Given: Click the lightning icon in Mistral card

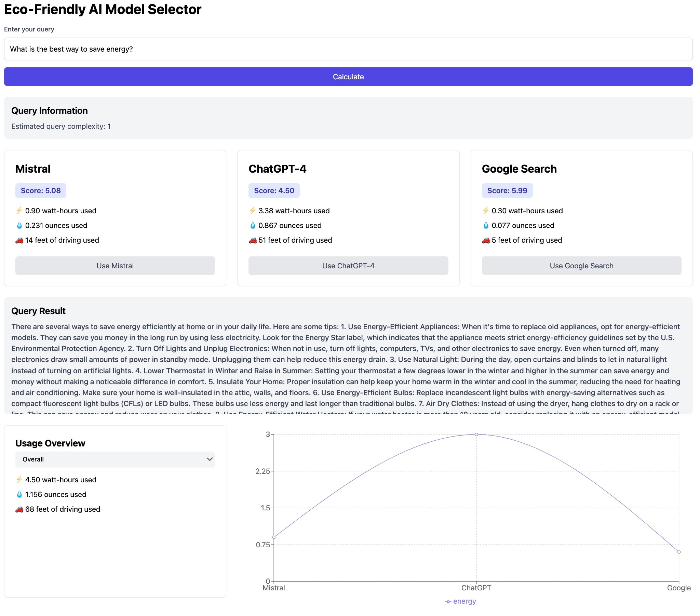Looking at the screenshot, I should click(19, 211).
